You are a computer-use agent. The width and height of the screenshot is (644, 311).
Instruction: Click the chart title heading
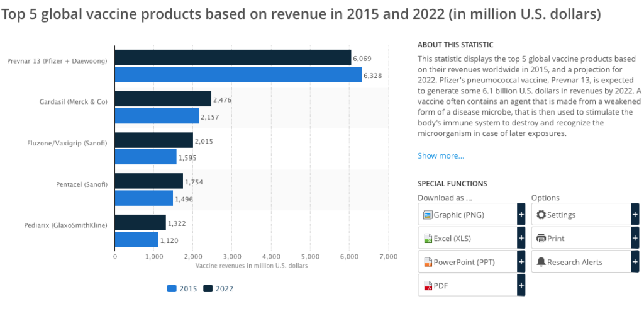(301, 15)
